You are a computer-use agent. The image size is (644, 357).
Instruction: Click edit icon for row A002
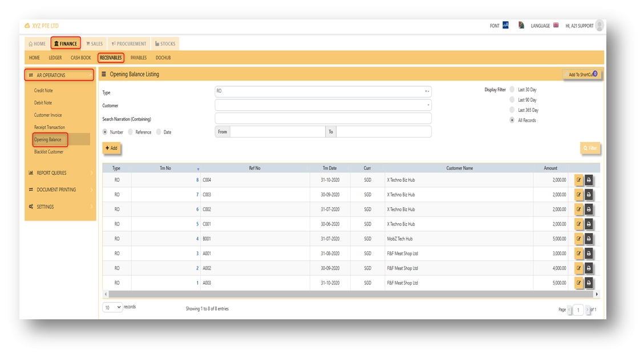[x=579, y=268]
